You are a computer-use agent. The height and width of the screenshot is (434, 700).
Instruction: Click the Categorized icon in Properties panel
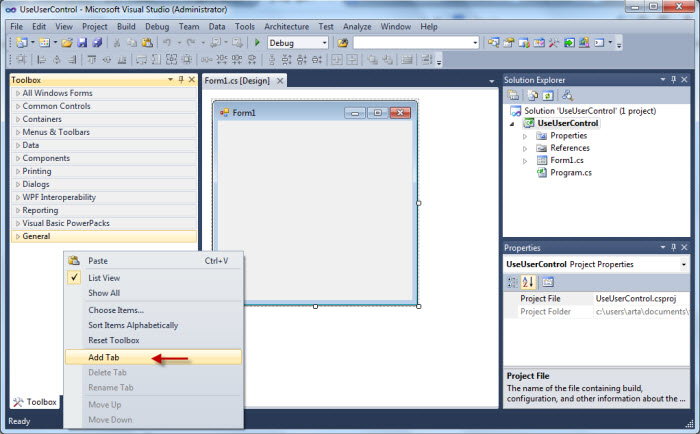pos(514,281)
